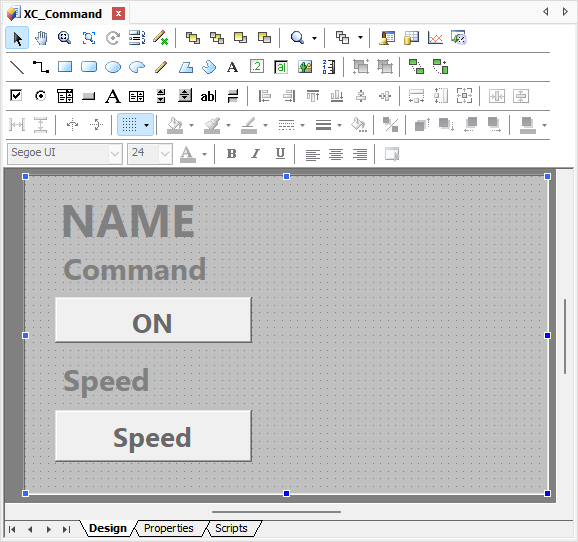Toggle the grid display button

(x=129, y=125)
